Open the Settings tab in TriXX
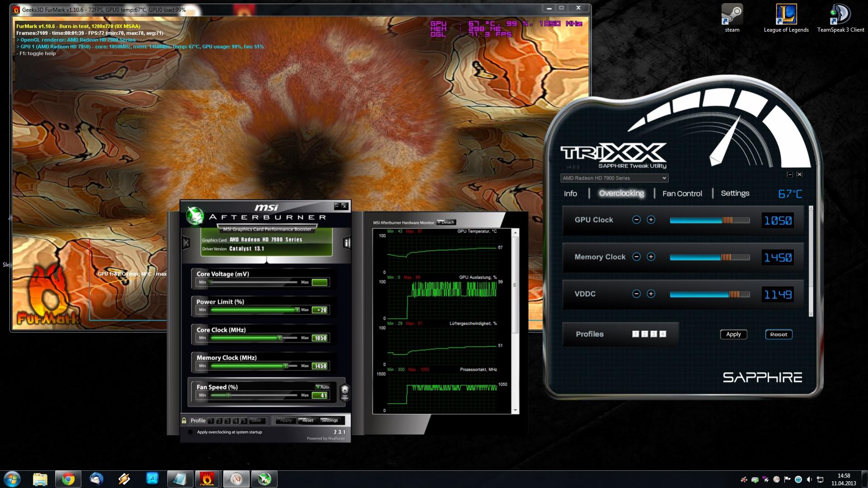This screenshot has height=488, width=868. click(735, 194)
